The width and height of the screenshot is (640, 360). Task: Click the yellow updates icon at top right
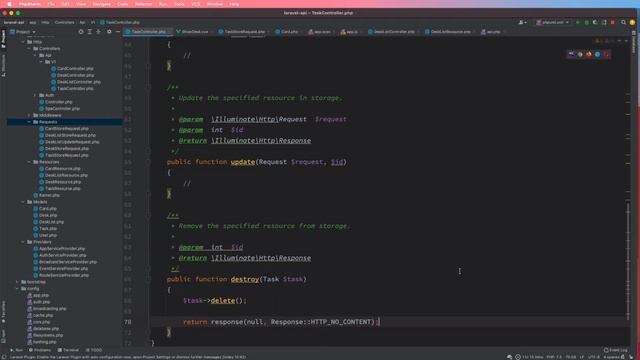(632, 22)
